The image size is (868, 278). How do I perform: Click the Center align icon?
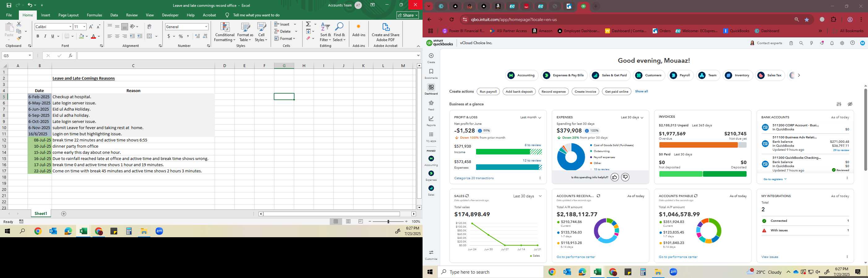[x=117, y=36]
